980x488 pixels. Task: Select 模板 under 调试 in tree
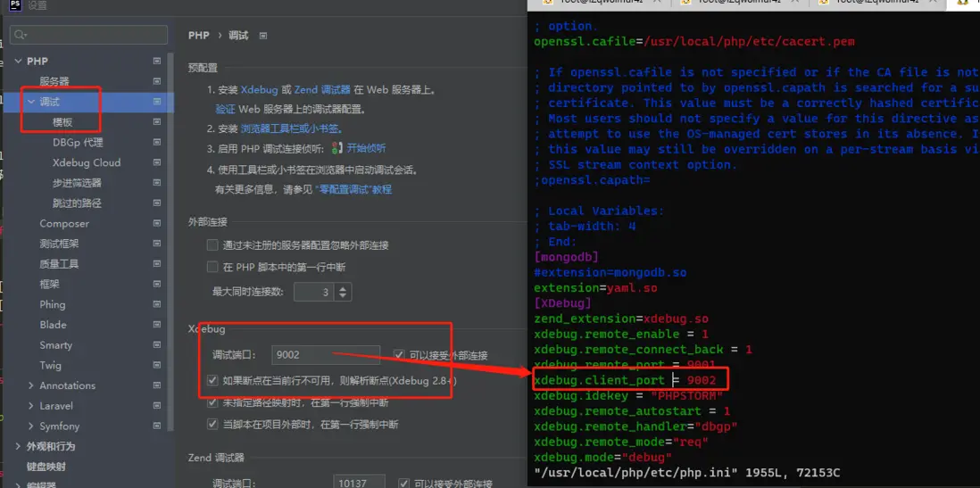pyautogui.click(x=62, y=122)
